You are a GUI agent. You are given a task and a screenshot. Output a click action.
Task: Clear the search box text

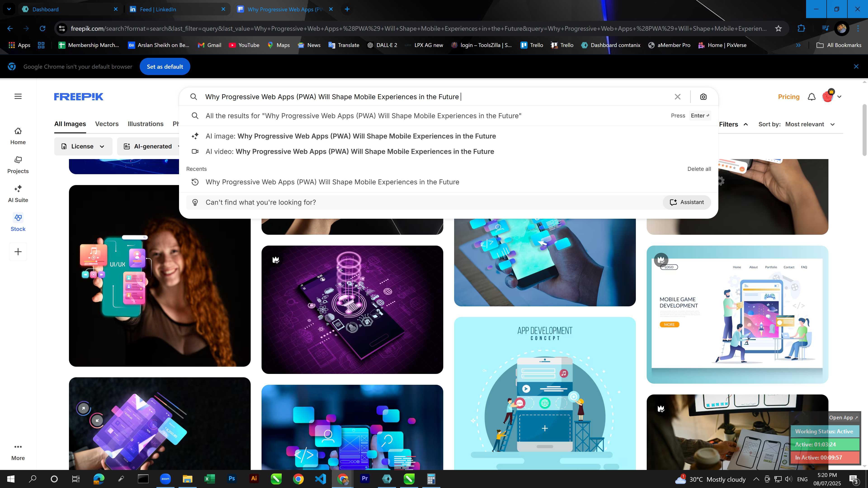coord(678,97)
